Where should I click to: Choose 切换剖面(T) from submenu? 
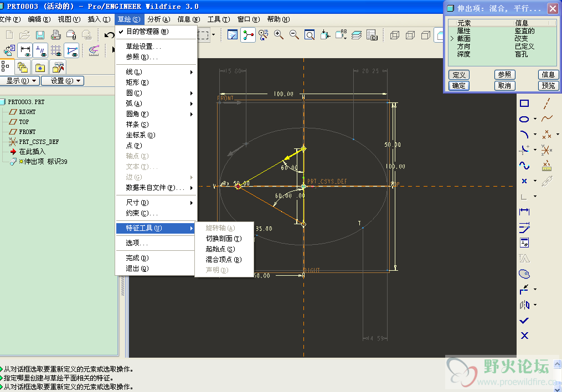coord(224,239)
